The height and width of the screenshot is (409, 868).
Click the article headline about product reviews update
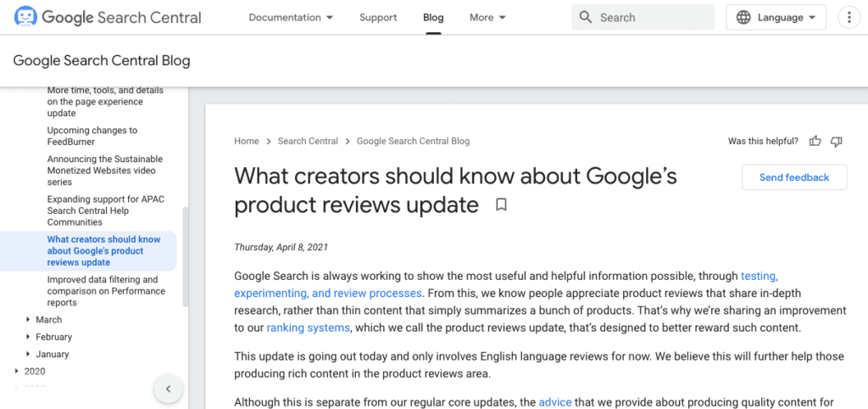pyautogui.click(x=455, y=191)
